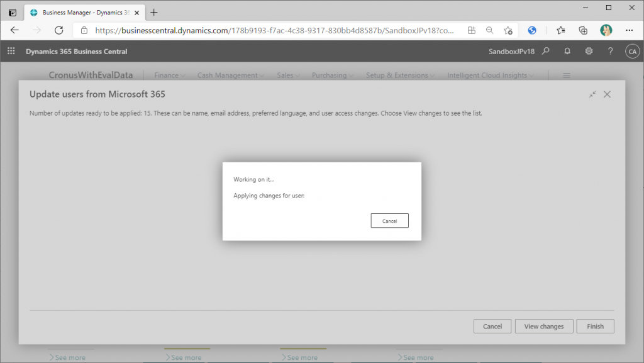This screenshot has width=644, height=363.
Task: Click the search magnifier in Business Central header
Action: tap(545, 51)
